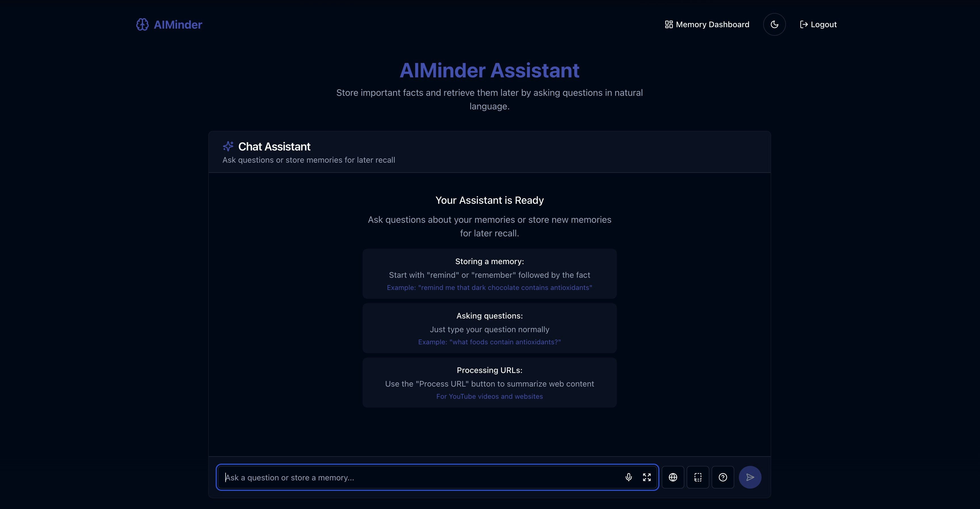Expand the message input to fullscreen
Screen dimensions: 980x509
(x=647, y=477)
